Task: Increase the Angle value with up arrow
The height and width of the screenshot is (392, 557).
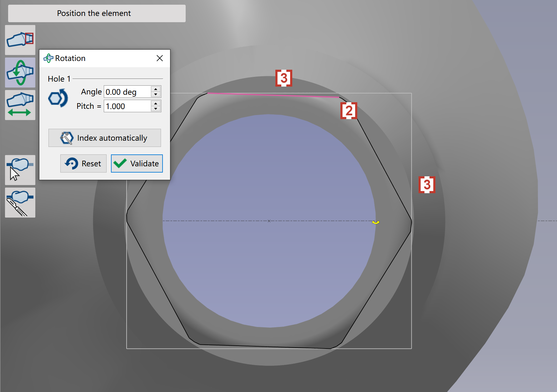Action: [156, 89]
